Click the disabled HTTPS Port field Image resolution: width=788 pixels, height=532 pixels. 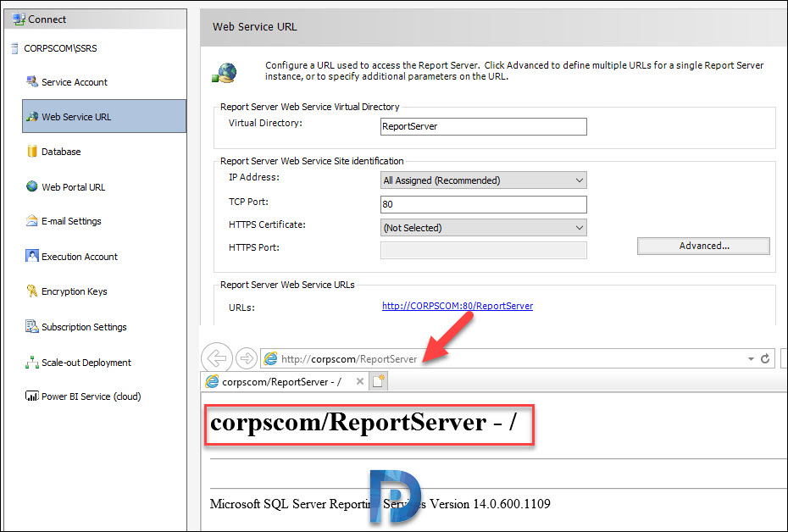tap(484, 250)
